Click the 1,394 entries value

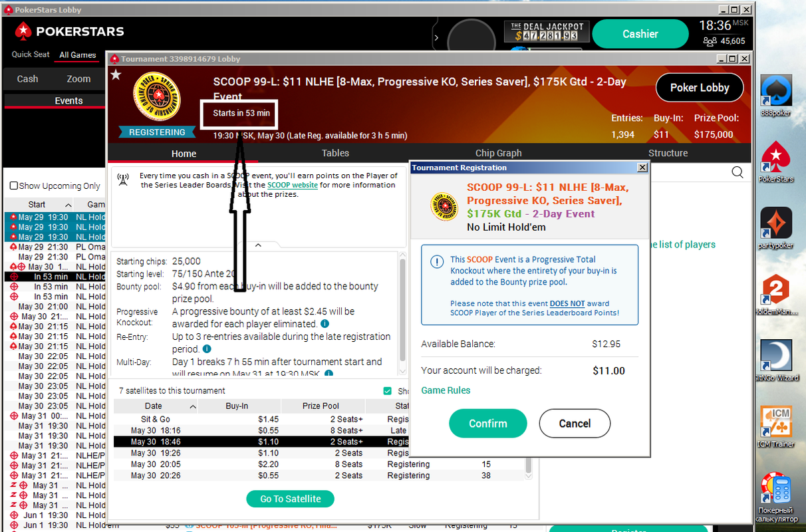pyautogui.click(x=622, y=134)
